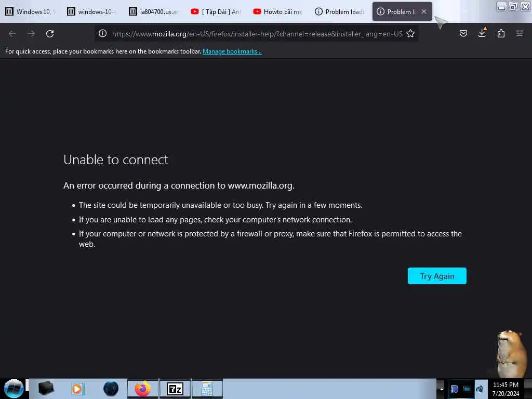The image size is (532, 399).
Task: Click the Unable to connect heading
Action: pyautogui.click(x=116, y=160)
